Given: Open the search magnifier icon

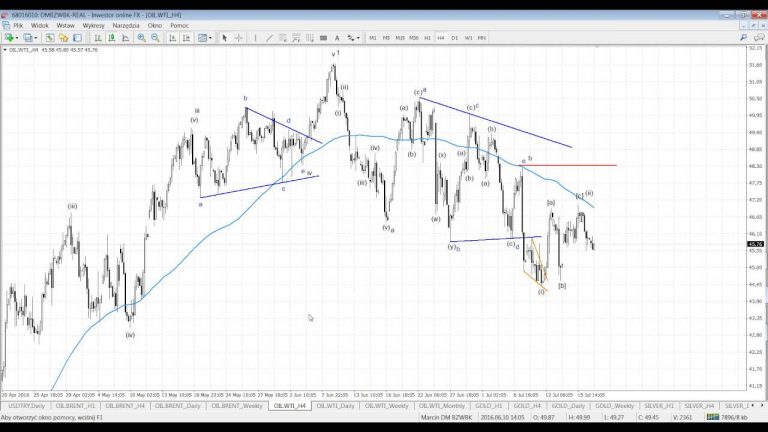Looking at the screenshot, I should [x=744, y=37].
